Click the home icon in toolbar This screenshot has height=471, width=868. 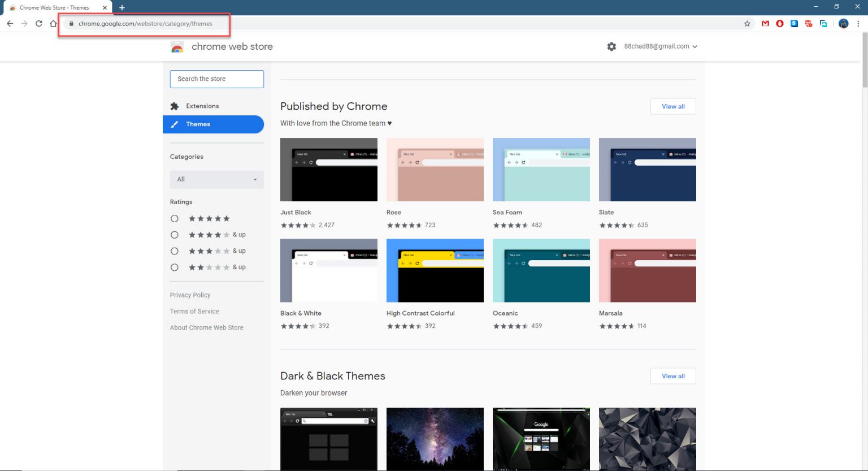tap(53, 24)
